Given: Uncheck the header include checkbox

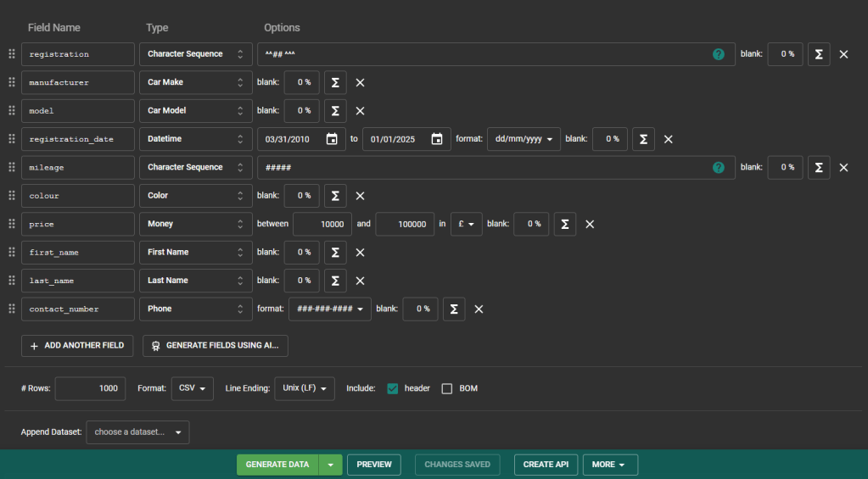Looking at the screenshot, I should point(393,388).
